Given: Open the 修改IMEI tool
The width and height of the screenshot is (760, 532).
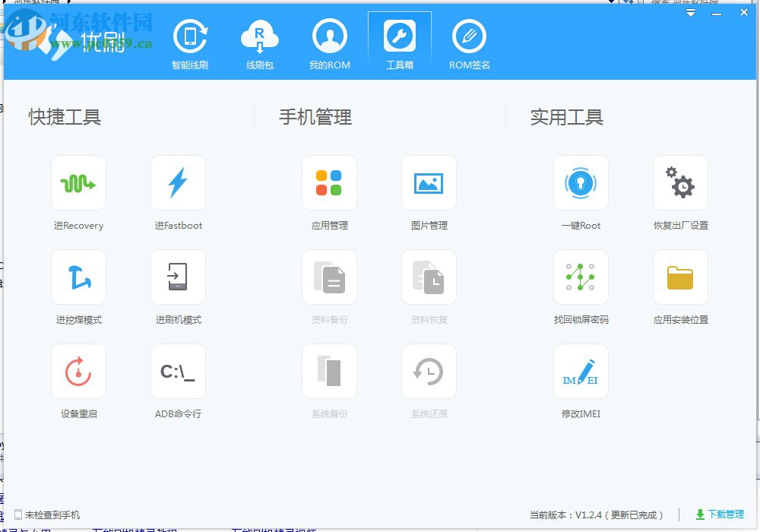Looking at the screenshot, I should point(581,382).
